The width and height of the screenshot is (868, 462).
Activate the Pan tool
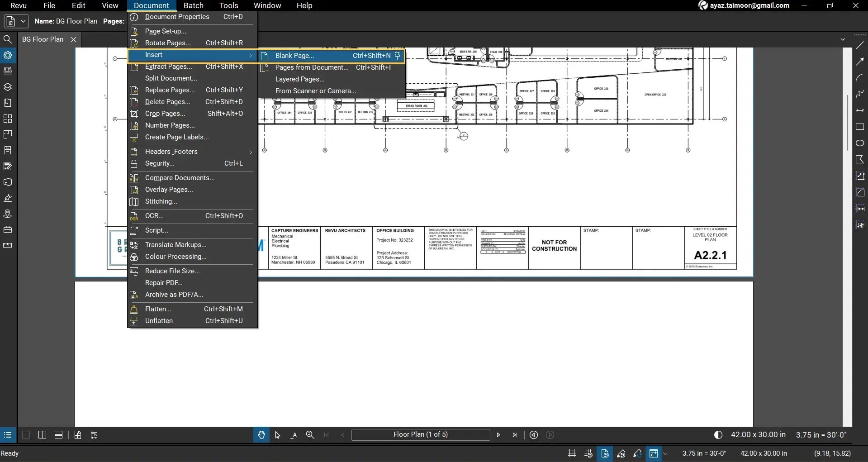coord(261,435)
